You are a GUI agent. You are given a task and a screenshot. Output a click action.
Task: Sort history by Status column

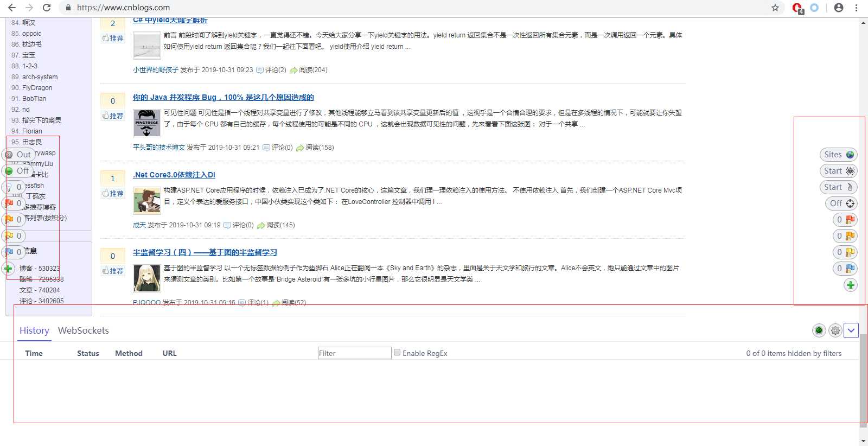tap(88, 353)
